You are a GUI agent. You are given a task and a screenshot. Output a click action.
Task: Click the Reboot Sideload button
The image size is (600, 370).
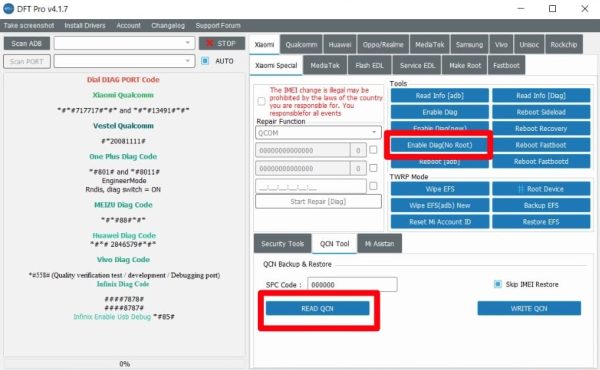tap(541, 112)
